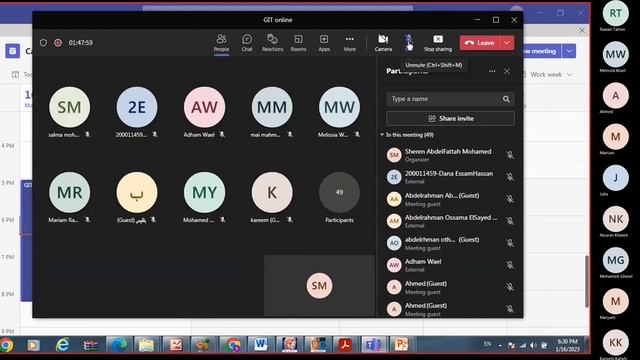Viewport: 640px width, 360px height.
Task: Open the Apps menu
Action: (x=324, y=43)
